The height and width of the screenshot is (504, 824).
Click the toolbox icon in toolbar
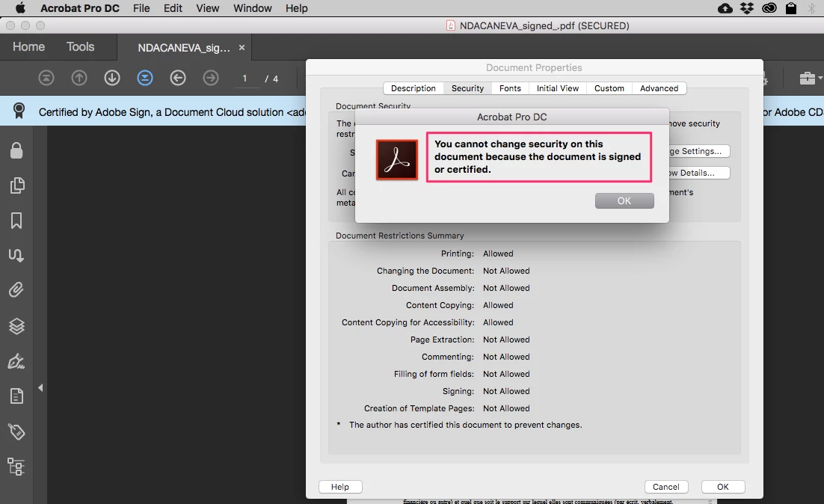(x=808, y=79)
